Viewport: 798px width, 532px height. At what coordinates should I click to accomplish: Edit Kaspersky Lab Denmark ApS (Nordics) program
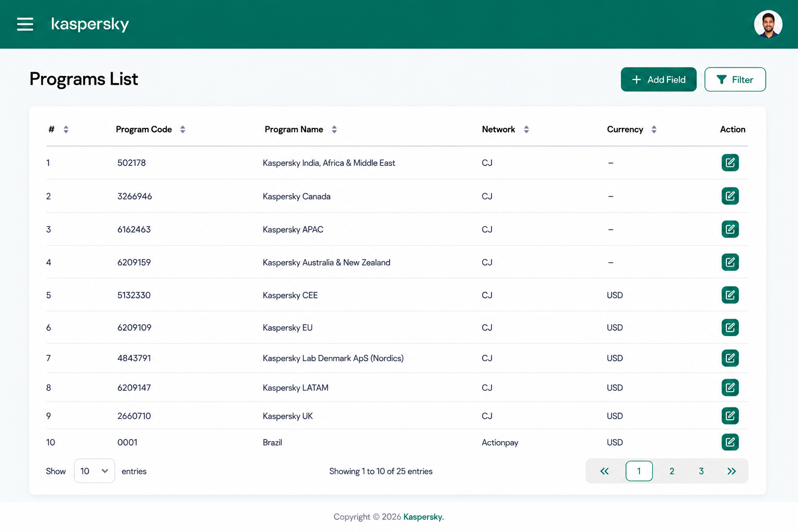730,358
